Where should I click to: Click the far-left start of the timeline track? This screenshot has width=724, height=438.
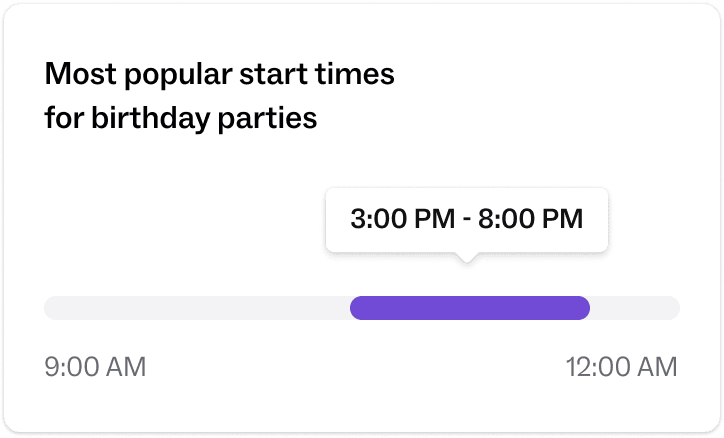[x=50, y=308]
